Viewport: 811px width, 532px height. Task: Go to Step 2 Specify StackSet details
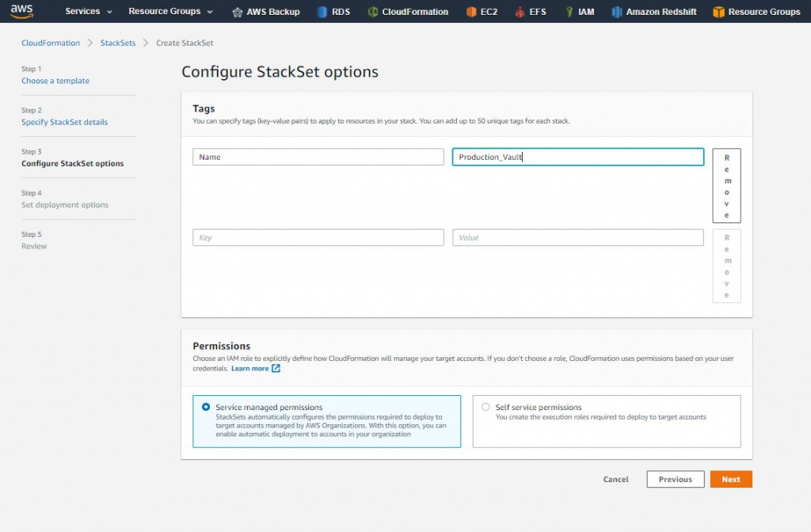[x=64, y=122]
